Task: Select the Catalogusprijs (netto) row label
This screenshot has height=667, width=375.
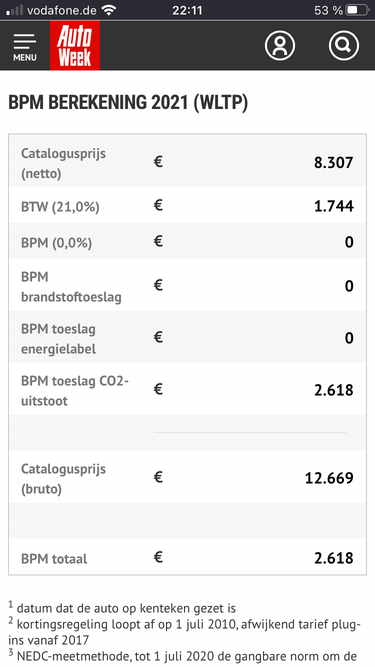Action: click(x=63, y=163)
